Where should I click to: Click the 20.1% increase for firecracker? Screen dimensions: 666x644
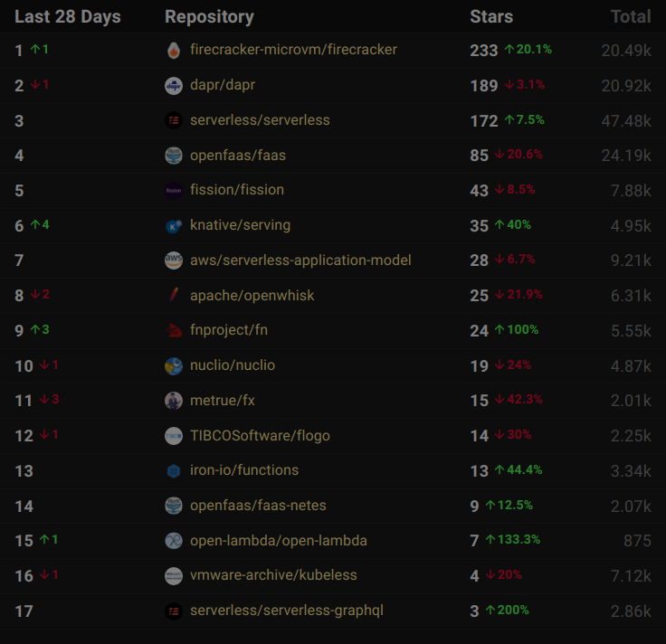528,50
